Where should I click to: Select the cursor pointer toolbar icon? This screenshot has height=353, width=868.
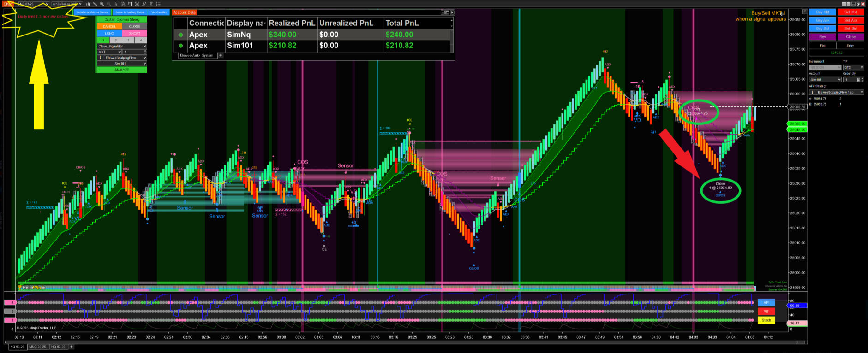[116, 4]
